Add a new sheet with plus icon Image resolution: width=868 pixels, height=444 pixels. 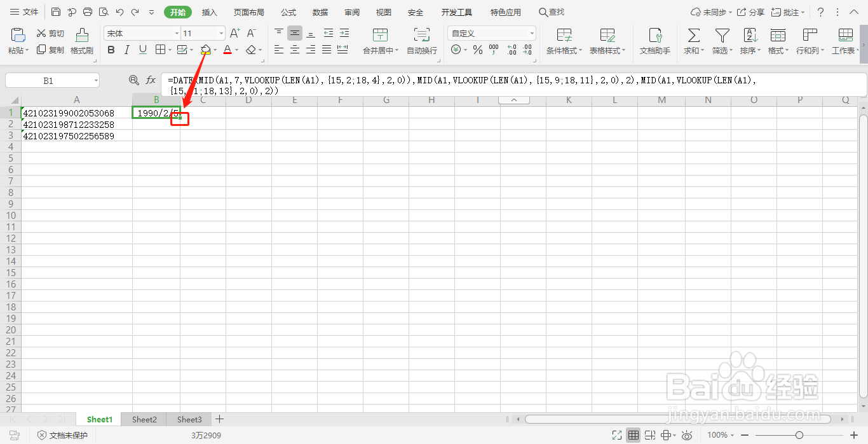pyautogui.click(x=219, y=419)
